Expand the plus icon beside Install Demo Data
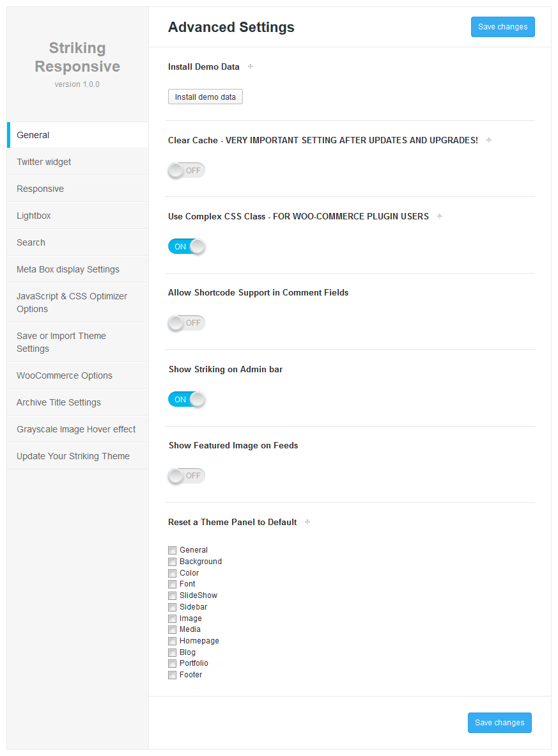This screenshot has height=756, width=558. coord(251,67)
